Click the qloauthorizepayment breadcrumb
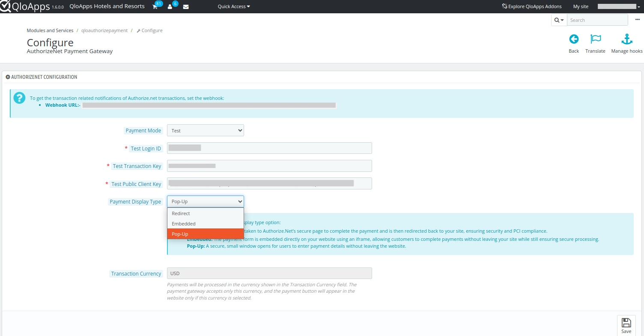The image size is (644, 336). point(104,30)
